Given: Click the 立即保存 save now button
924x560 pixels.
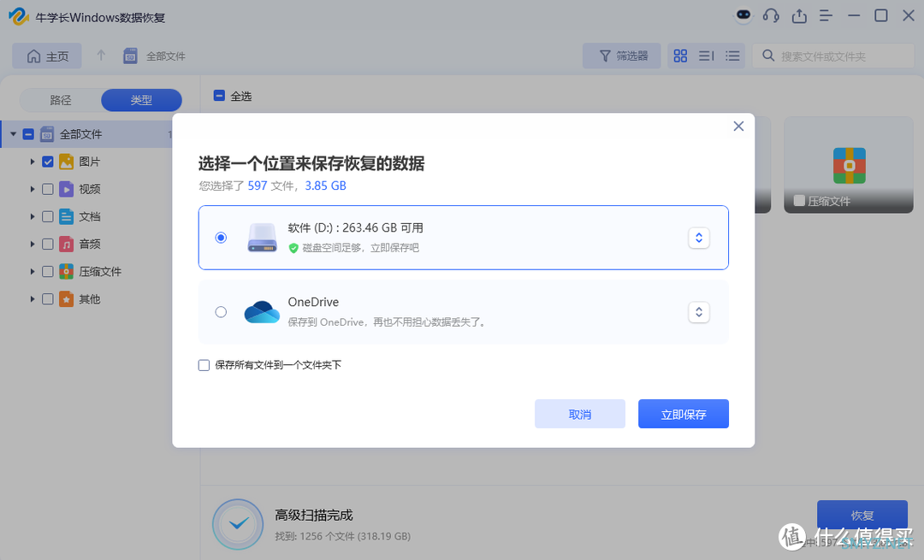Looking at the screenshot, I should pos(683,414).
